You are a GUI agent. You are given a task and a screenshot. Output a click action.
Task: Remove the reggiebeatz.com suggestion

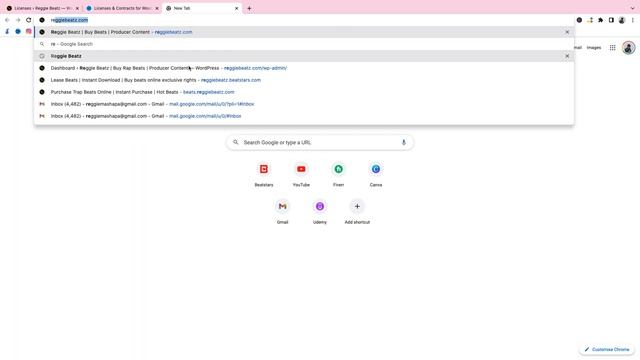(567, 32)
